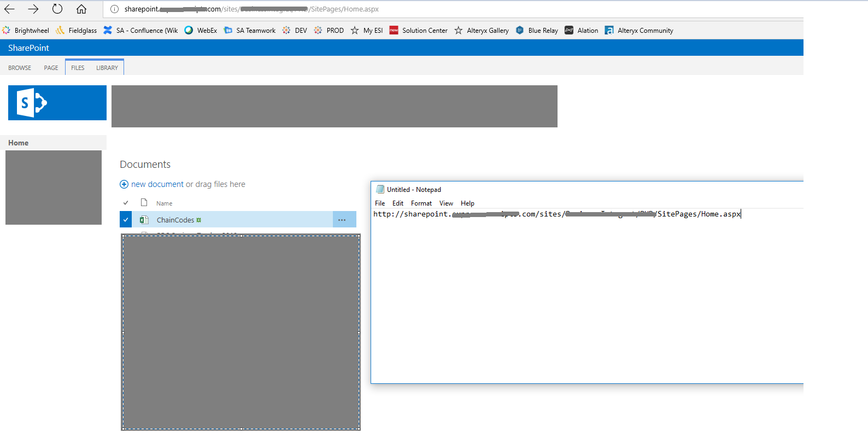868x439 pixels.
Task: Click into the browser address bar
Action: point(454,9)
